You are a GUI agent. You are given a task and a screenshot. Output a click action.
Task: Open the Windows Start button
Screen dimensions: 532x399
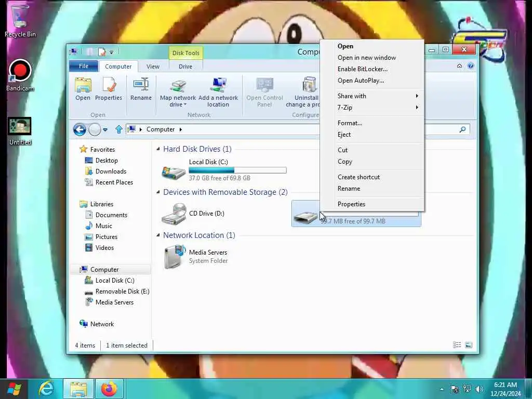[x=14, y=389]
